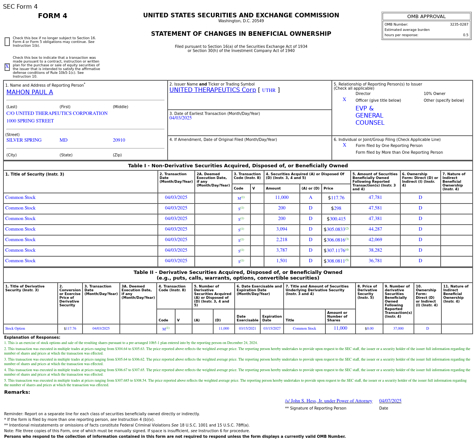Click the $300.415 price cell
Screen dimensions: 476x448
tap(336, 219)
